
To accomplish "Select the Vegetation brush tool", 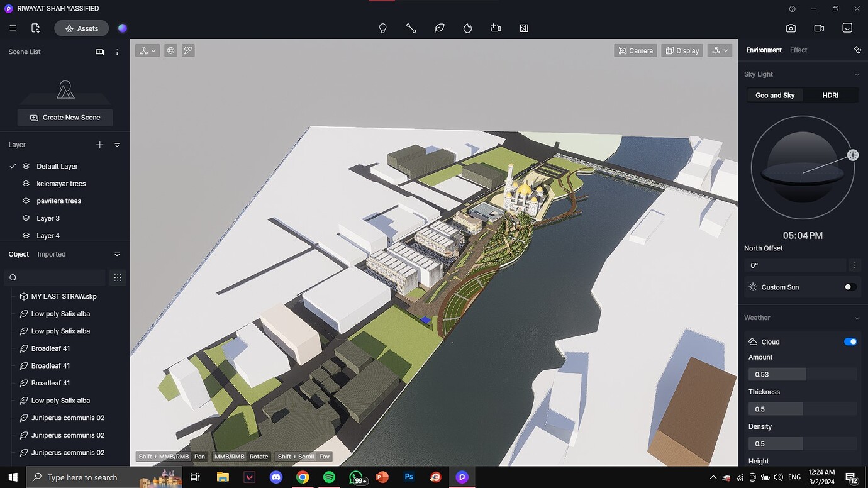I will point(440,28).
